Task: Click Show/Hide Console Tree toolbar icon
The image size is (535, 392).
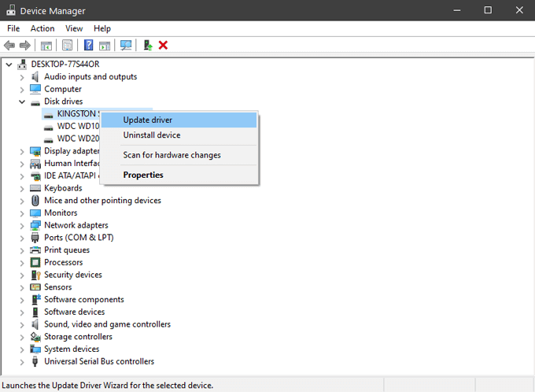Action: pyautogui.click(x=46, y=46)
